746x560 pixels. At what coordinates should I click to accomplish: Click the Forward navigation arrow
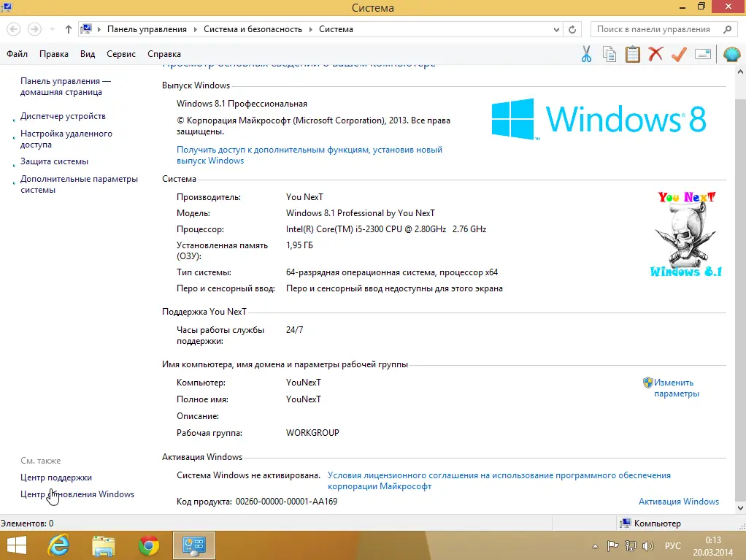click(34, 29)
